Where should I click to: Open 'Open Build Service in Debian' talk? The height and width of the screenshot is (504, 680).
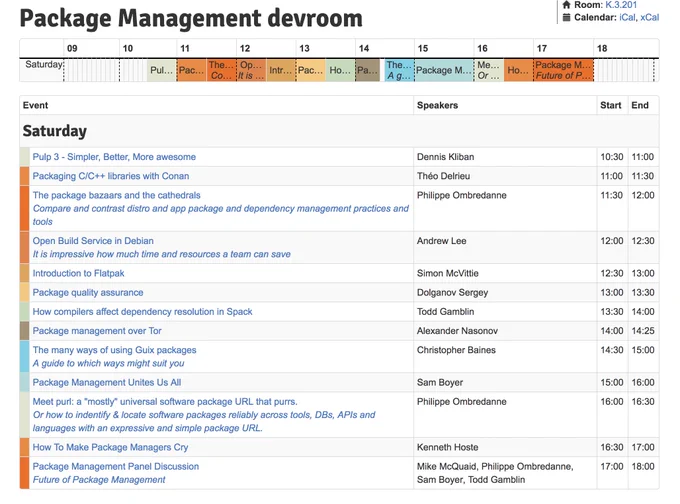tap(93, 241)
